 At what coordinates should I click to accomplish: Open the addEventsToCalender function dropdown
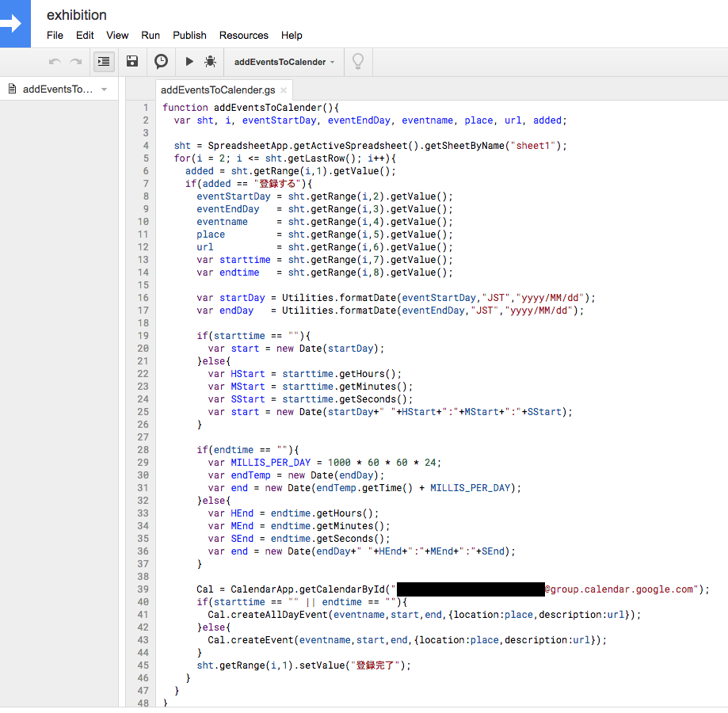click(x=284, y=63)
